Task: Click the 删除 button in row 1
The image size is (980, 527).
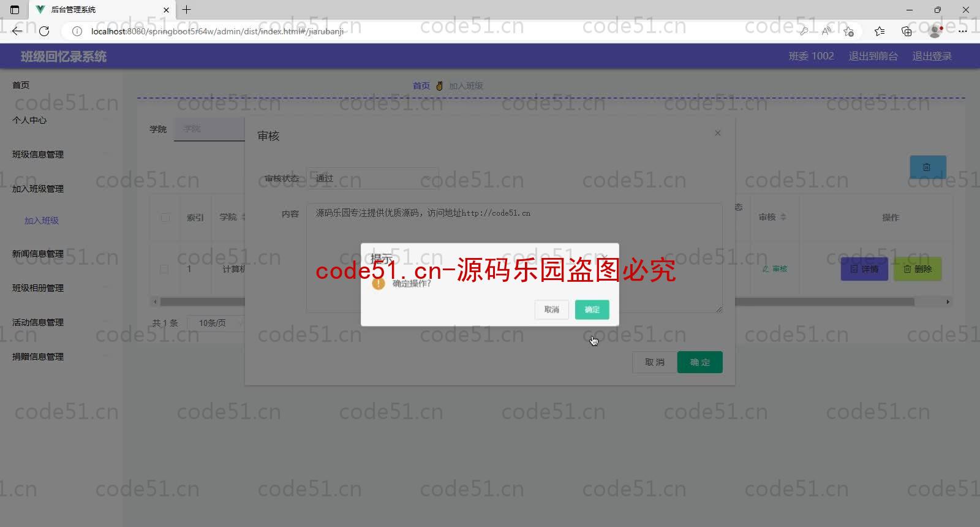Action: pyautogui.click(x=918, y=269)
